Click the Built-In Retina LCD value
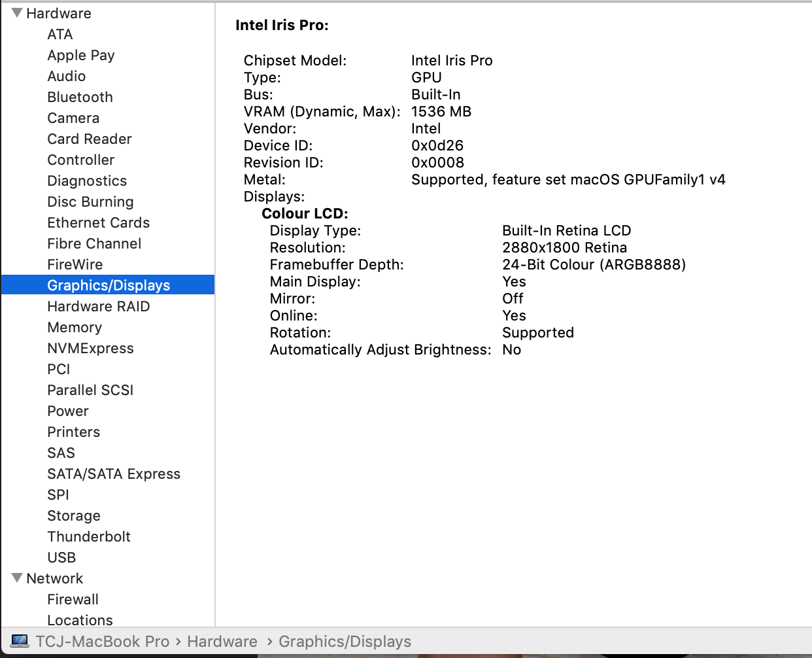812x658 pixels. [567, 230]
